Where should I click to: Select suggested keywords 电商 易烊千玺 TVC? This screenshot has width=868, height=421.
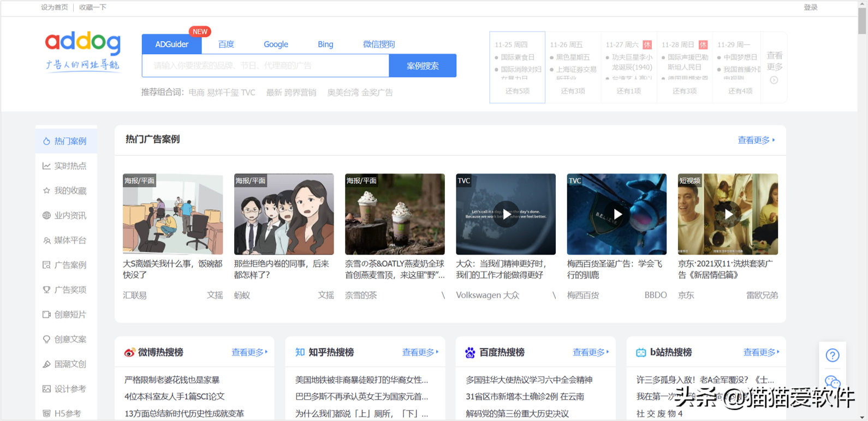coord(222,92)
